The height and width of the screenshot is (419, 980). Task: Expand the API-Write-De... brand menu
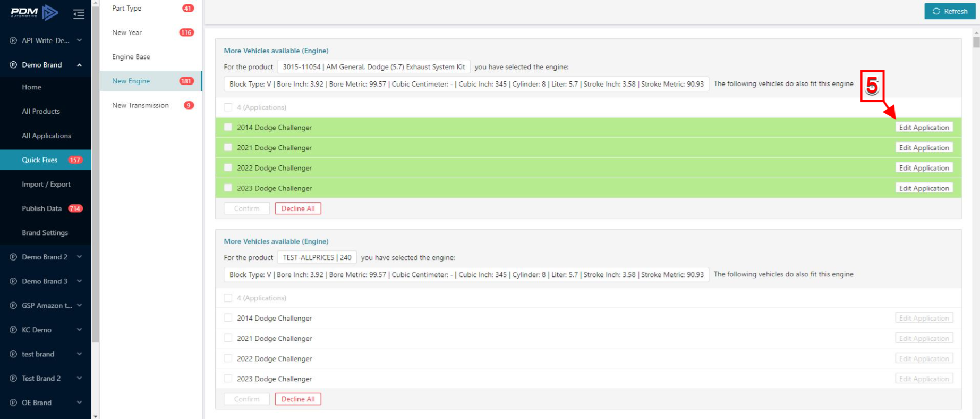click(79, 40)
